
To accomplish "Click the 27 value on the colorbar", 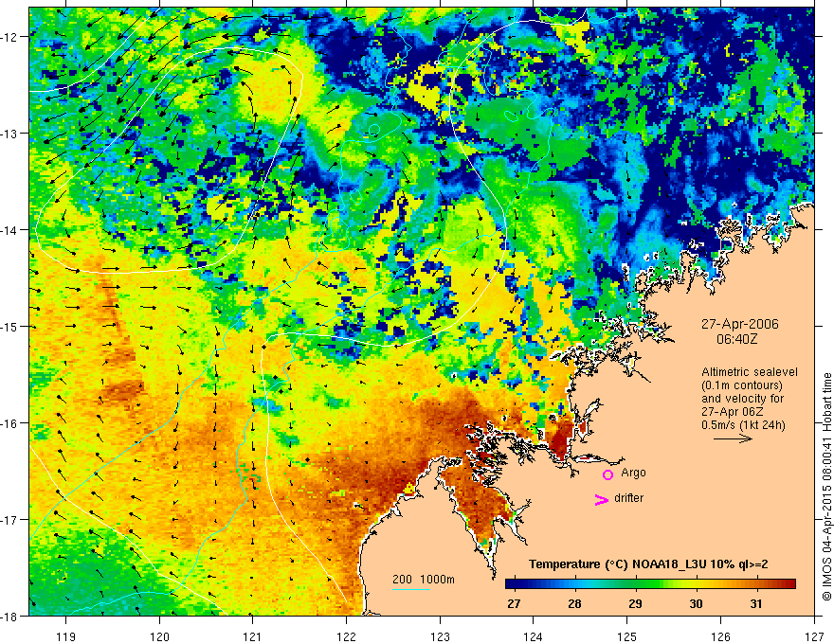I will click(x=514, y=603).
